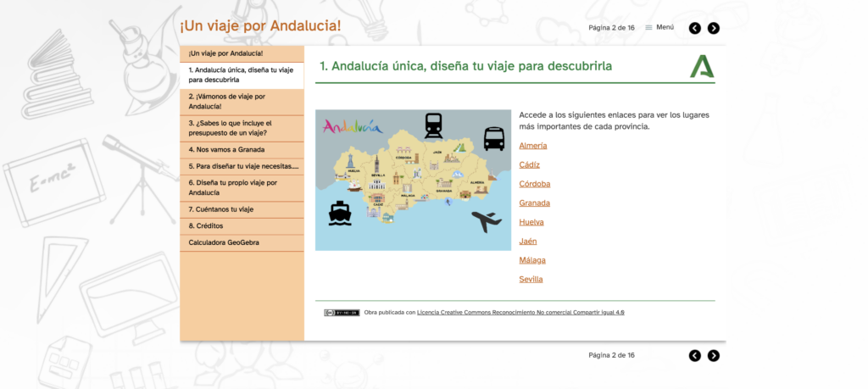
Task: Open '7. Cuéntanos tu viaje' section
Action: [242, 209]
